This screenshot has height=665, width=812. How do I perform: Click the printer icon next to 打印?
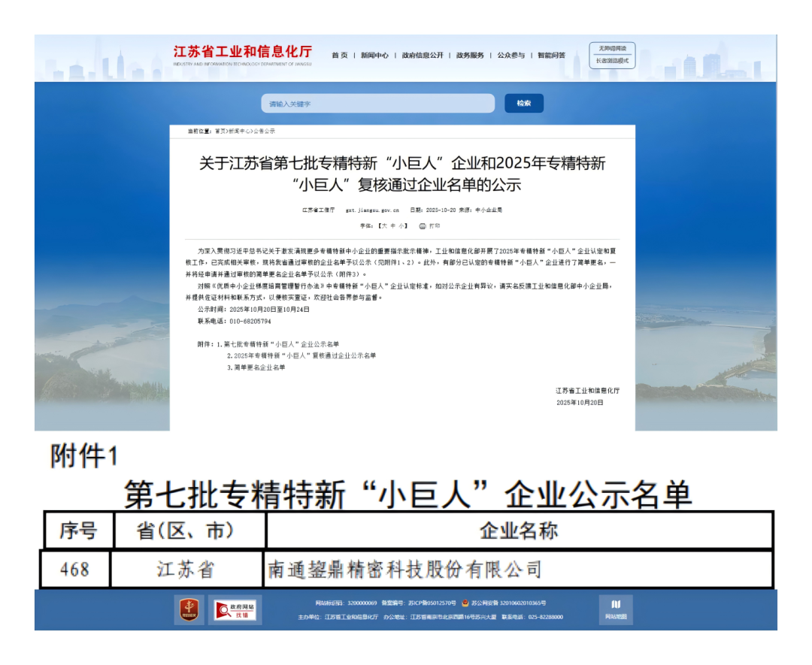[423, 226]
